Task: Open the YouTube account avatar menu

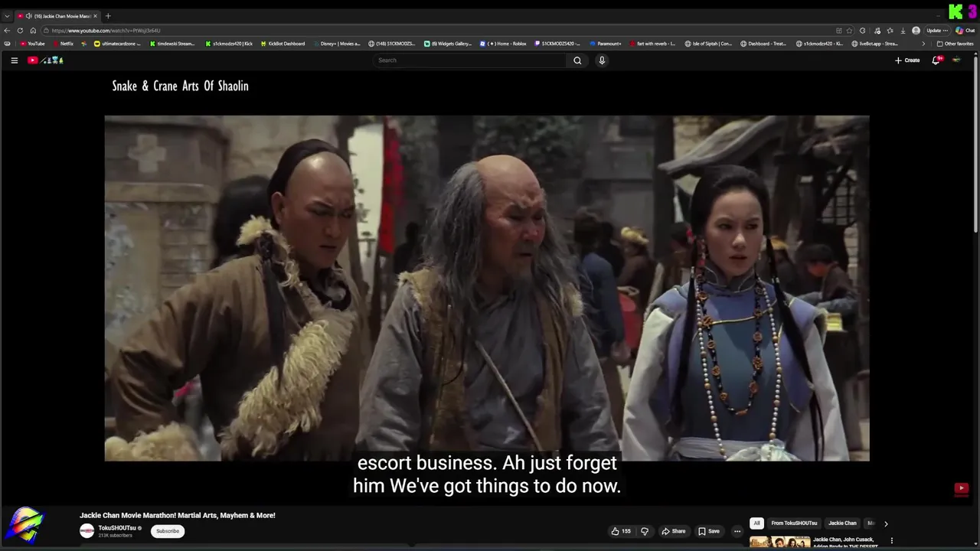Action: click(956, 60)
